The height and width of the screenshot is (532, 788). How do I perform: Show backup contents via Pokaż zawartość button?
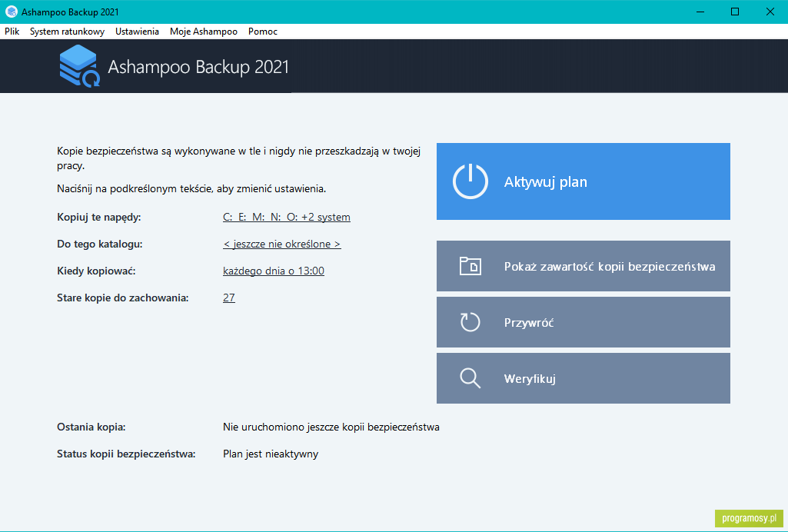click(583, 266)
